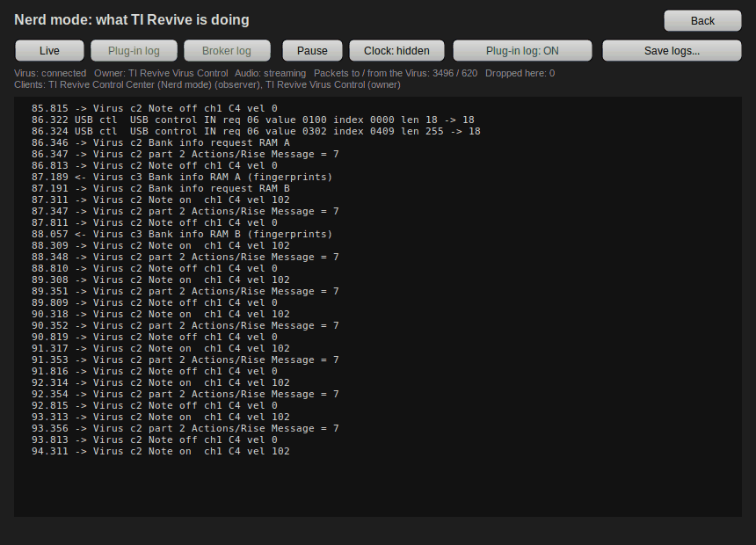Select log line 88.309 Note on
756x545 pixels.
point(161,245)
